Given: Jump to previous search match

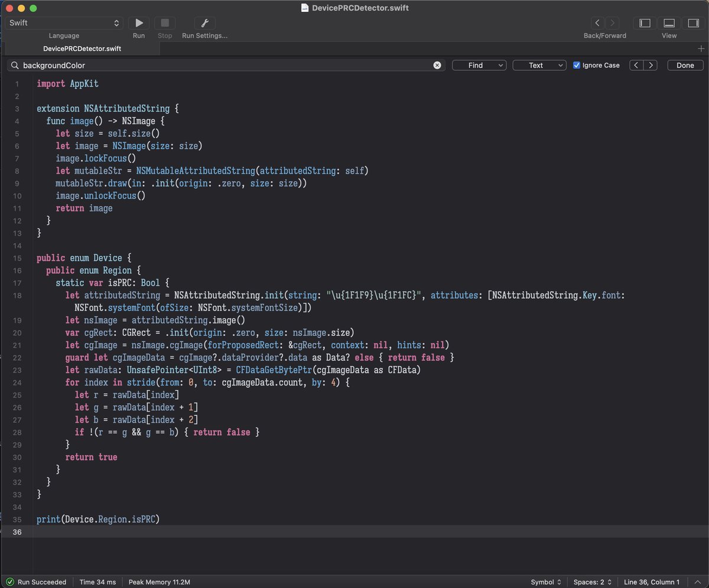Looking at the screenshot, I should [x=636, y=66].
